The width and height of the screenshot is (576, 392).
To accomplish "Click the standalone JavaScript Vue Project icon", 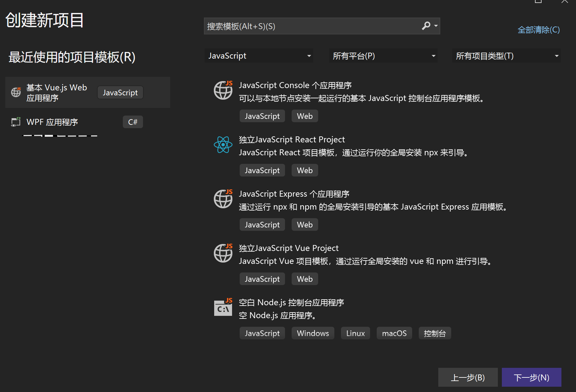I will (x=223, y=253).
